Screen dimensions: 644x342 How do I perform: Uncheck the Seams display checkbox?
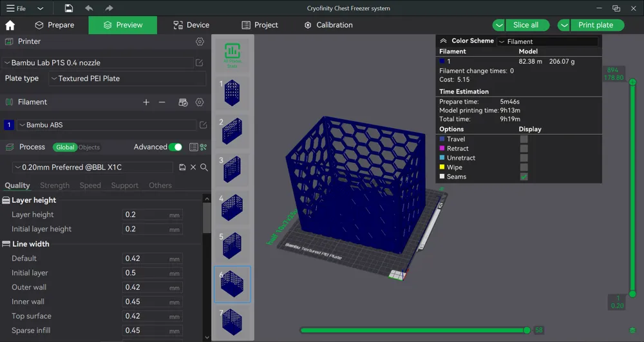click(524, 177)
